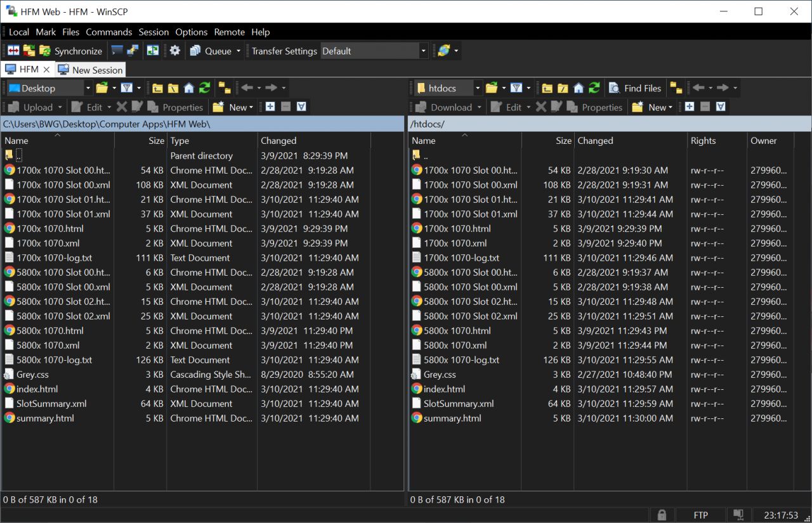
Task: Open the Desktop local drive dropdown
Action: coord(88,88)
